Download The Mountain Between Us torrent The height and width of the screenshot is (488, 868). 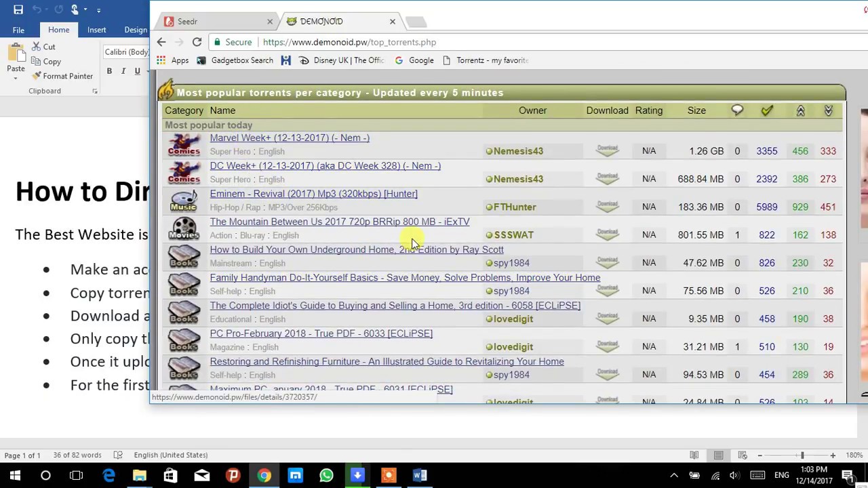coord(607,234)
